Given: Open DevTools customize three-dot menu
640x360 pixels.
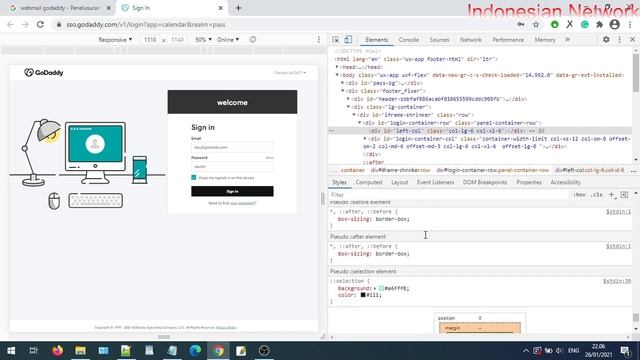Looking at the screenshot, I should (620, 40).
